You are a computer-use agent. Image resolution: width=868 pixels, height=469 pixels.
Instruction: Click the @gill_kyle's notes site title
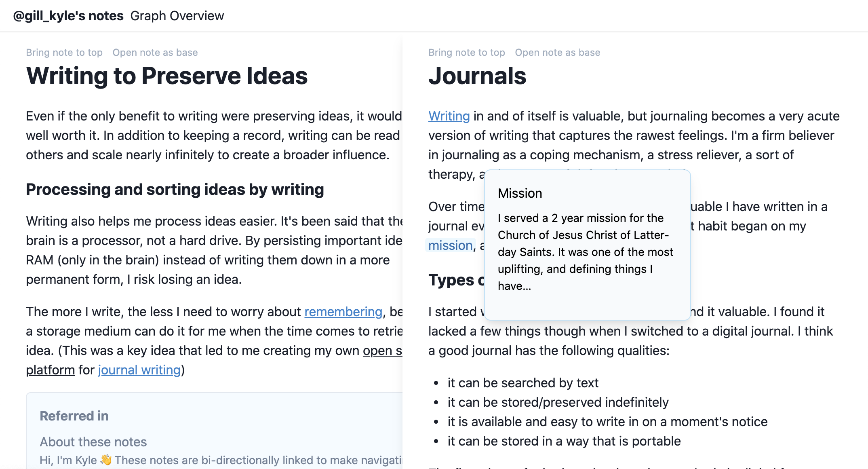click(x=68, y=16)
